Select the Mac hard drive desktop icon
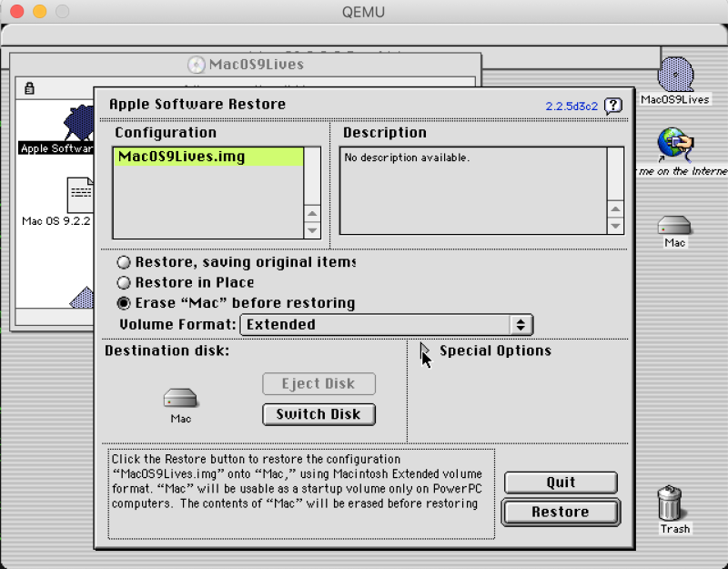 (674, 225)
